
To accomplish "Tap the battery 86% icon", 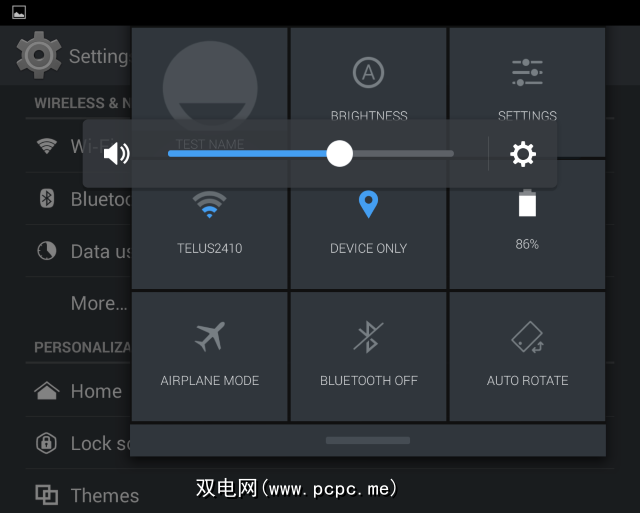I will pos(527,203).
